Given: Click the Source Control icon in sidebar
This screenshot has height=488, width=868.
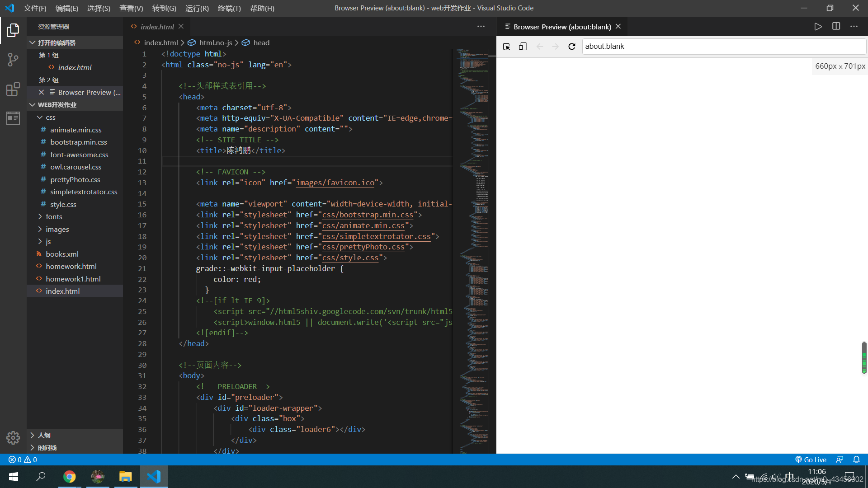Looking at the screenshot, I should coord(13,59).
